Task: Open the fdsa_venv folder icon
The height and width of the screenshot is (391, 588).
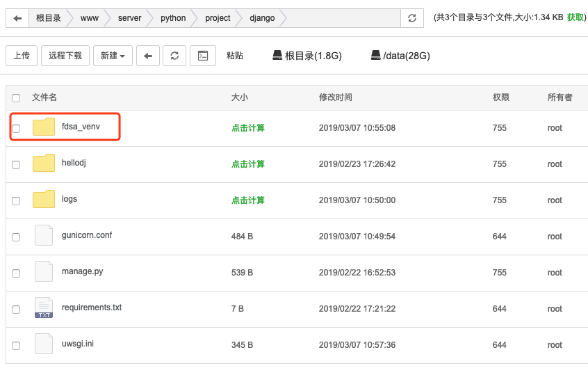Action: tap(44, 127)
